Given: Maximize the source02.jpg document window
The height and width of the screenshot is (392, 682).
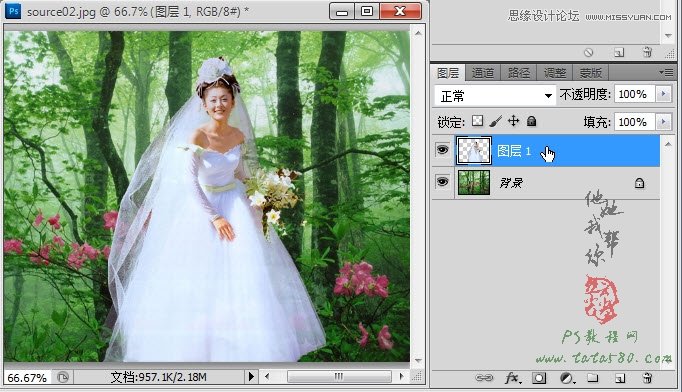Looking at the screenshot, I should 367,11.
